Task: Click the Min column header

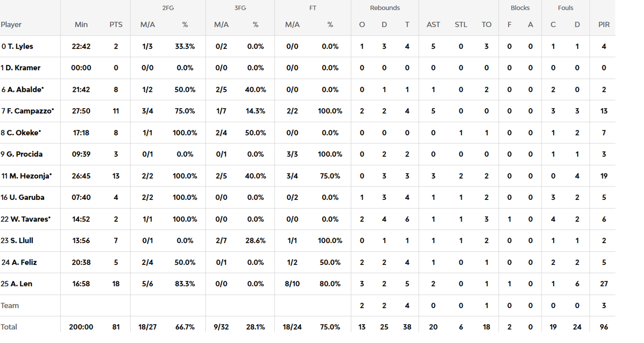Action: point(81,25)
